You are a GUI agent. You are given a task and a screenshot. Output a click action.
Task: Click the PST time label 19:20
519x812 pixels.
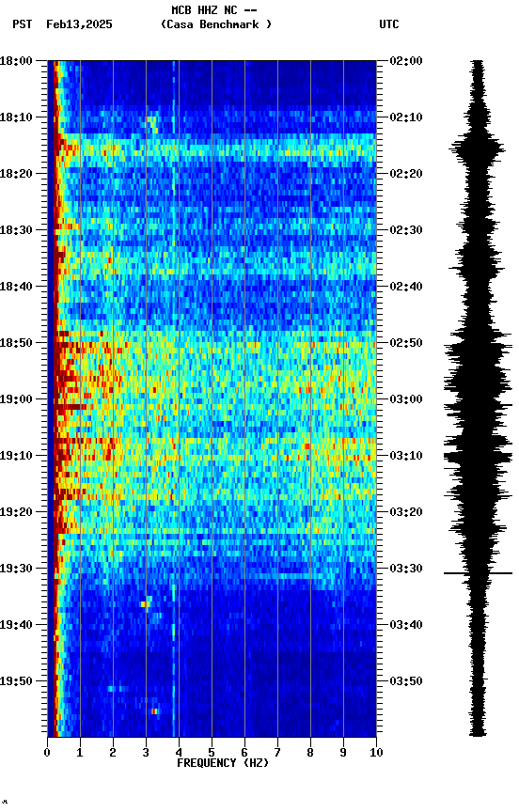(x=16, y=512)
